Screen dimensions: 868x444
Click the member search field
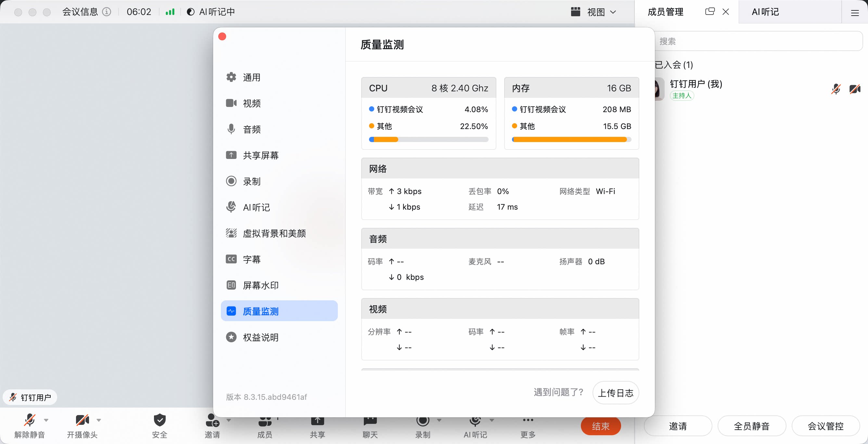(x=758, y=41)
